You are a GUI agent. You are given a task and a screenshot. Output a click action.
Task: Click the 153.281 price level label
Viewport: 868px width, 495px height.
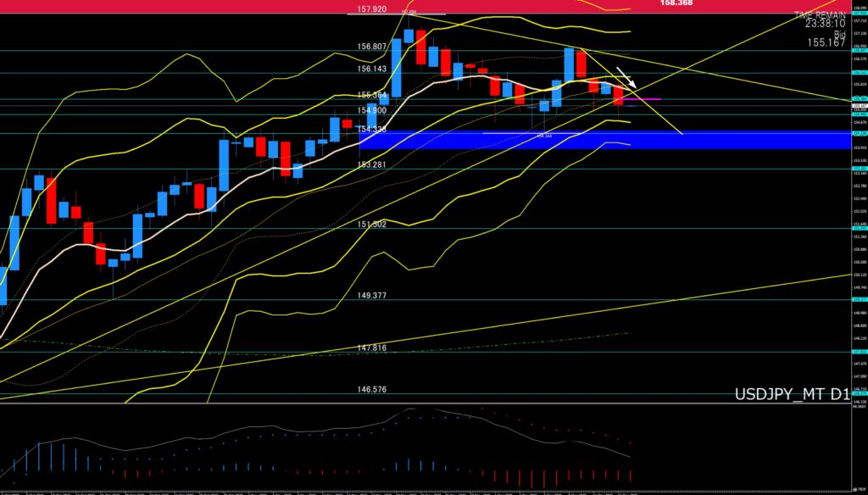[x=373, y=164]
